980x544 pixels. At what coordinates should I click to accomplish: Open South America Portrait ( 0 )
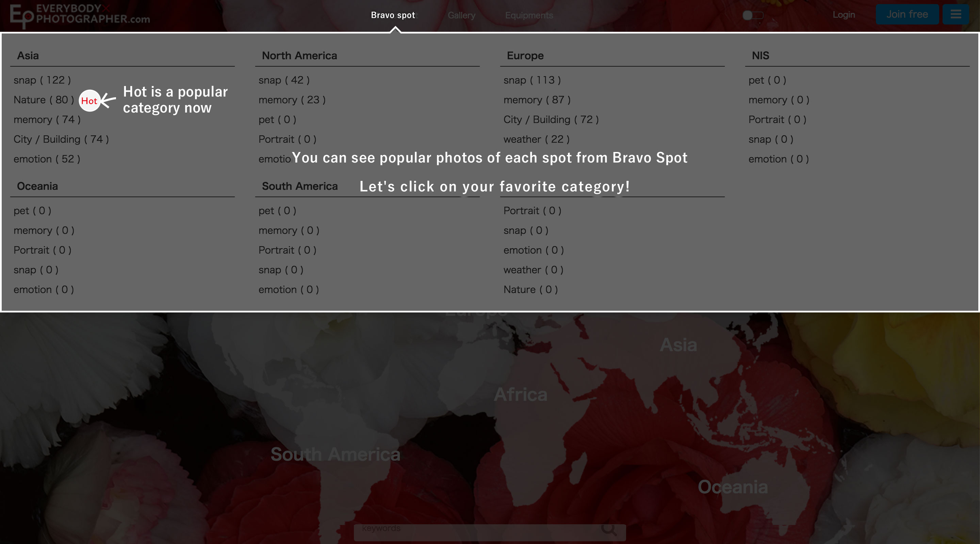click(287, 251)
